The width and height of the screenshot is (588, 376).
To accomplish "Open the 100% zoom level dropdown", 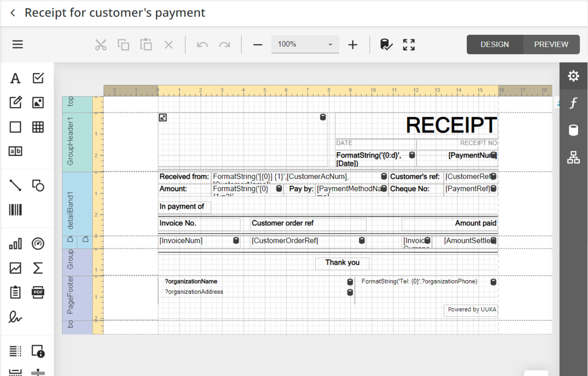I will 305,44.
